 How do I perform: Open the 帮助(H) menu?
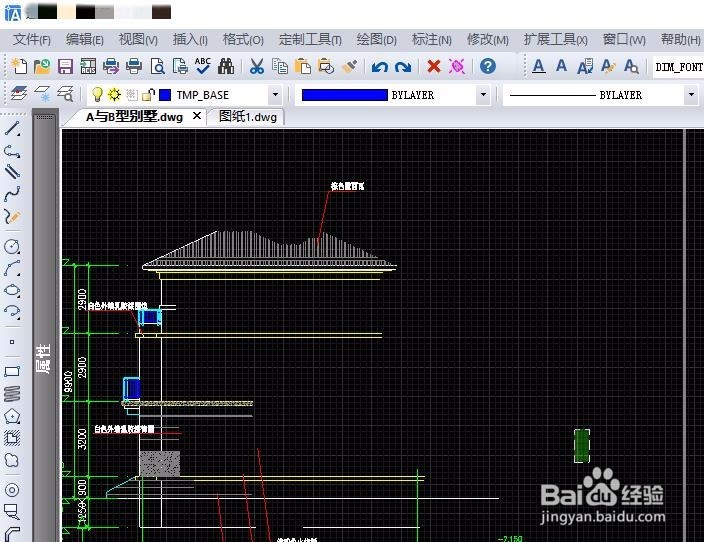tap(680, 40)
